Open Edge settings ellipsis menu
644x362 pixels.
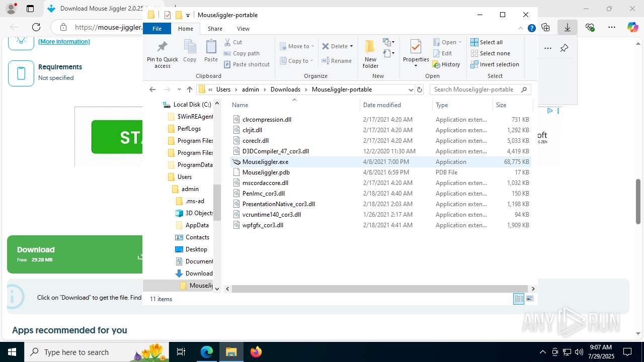tap(611, 27)
